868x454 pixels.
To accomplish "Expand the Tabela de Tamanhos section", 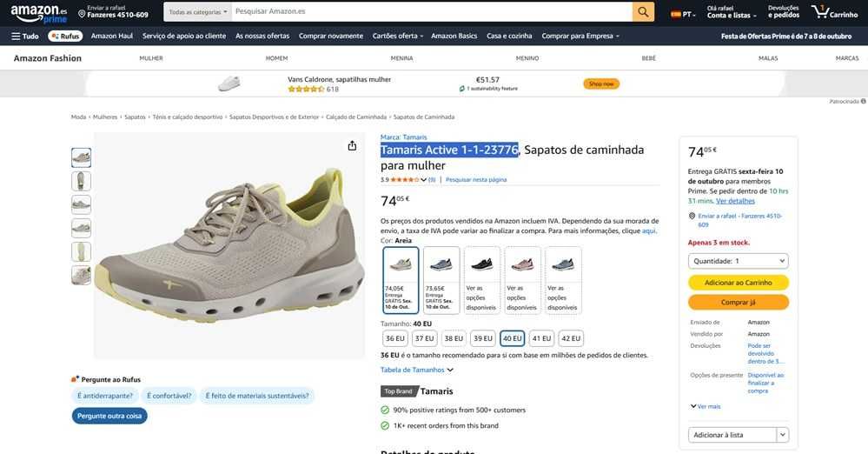I will click(416, 370).
